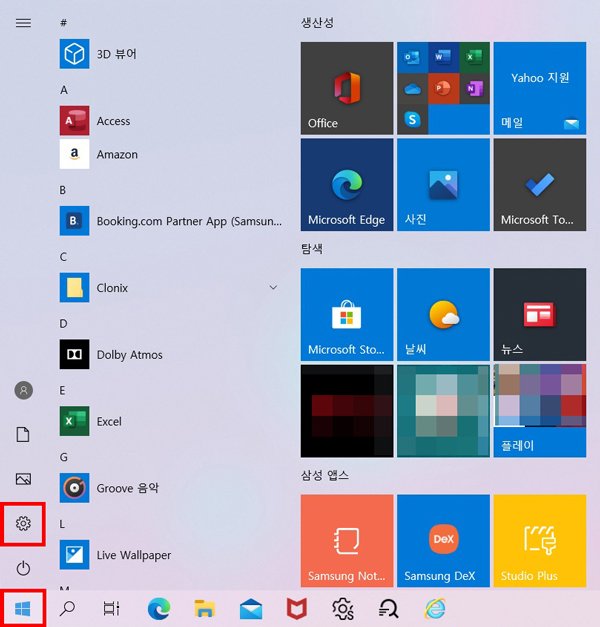
Task: Click PowerPoint icon in Office tile group
Action: (443, 88)
